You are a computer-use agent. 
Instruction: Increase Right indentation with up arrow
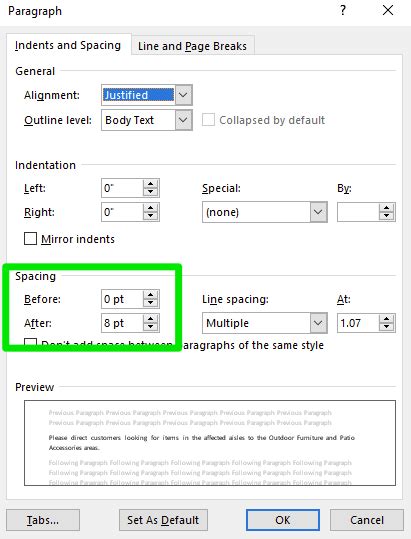click(151, 208)
